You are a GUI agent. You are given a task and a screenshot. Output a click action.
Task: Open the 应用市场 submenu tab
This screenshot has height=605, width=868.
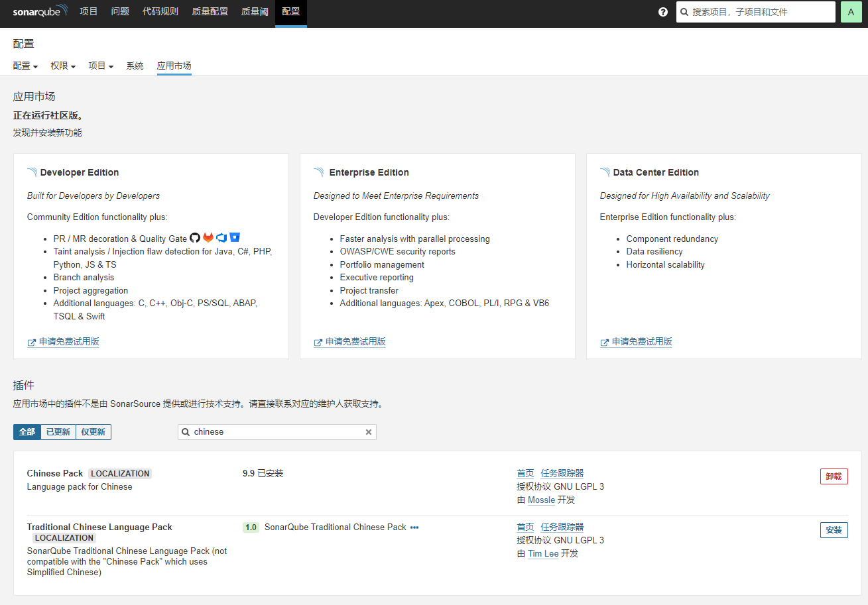174,66
